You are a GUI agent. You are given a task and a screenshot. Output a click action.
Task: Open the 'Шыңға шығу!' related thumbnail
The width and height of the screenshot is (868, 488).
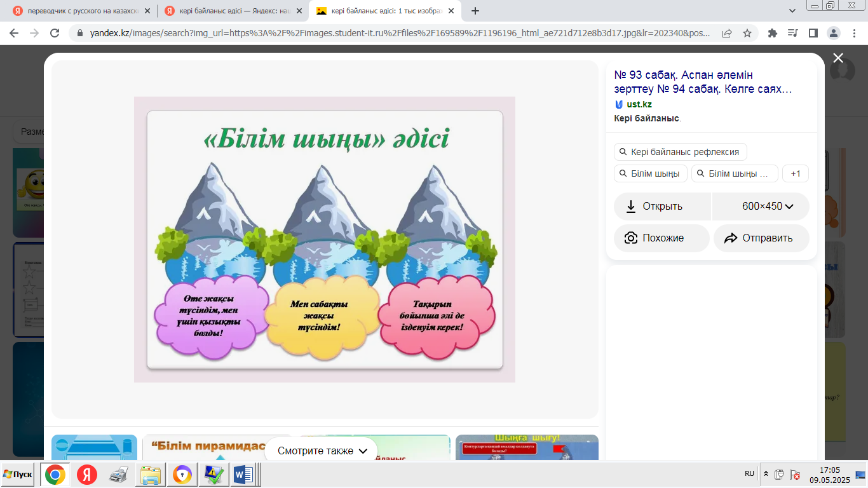coord(527,447)
